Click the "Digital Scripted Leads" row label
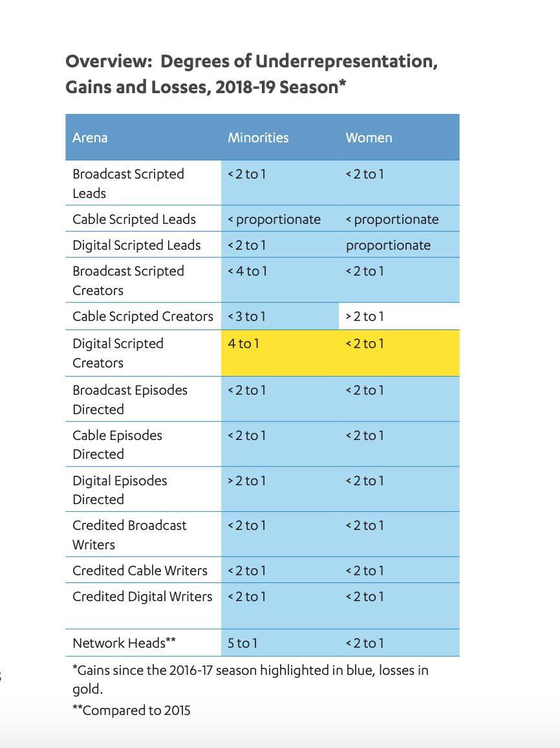The width and height of the screenshot is (560, 748). point(136,245)
